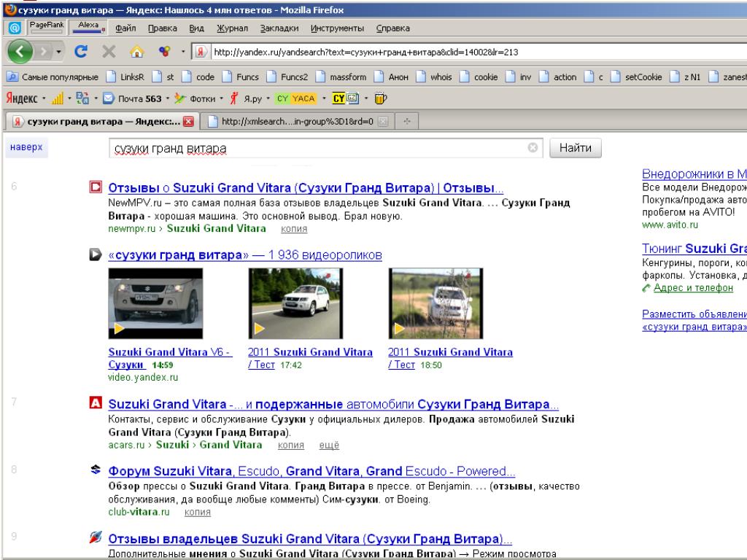This screenshot has width=747, height=560.
Task: Click the colored balls toolbar icon
Action: coord(165,51)
